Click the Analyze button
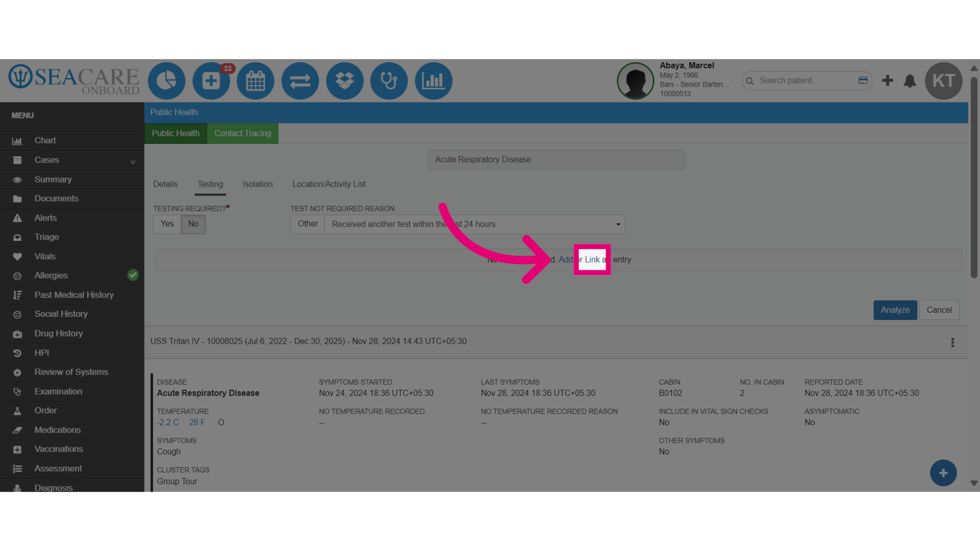 pyautogui.click(x=895, y=310)
